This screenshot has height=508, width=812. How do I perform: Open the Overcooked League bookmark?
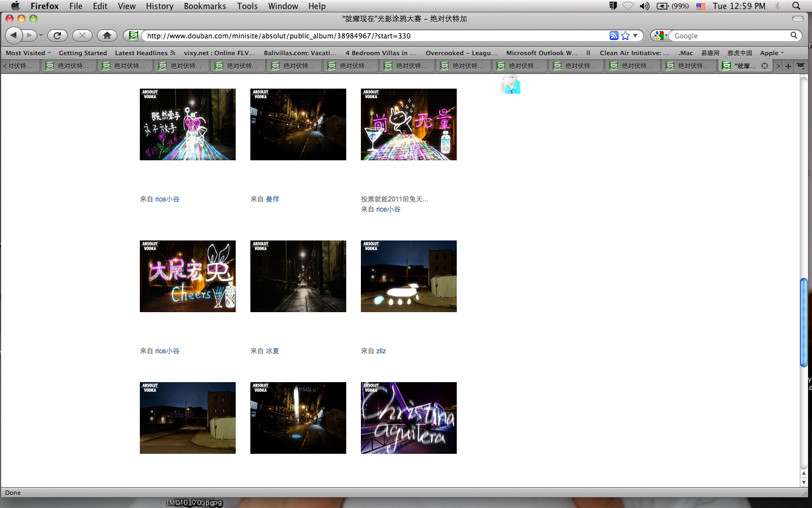tap(461, 53)
